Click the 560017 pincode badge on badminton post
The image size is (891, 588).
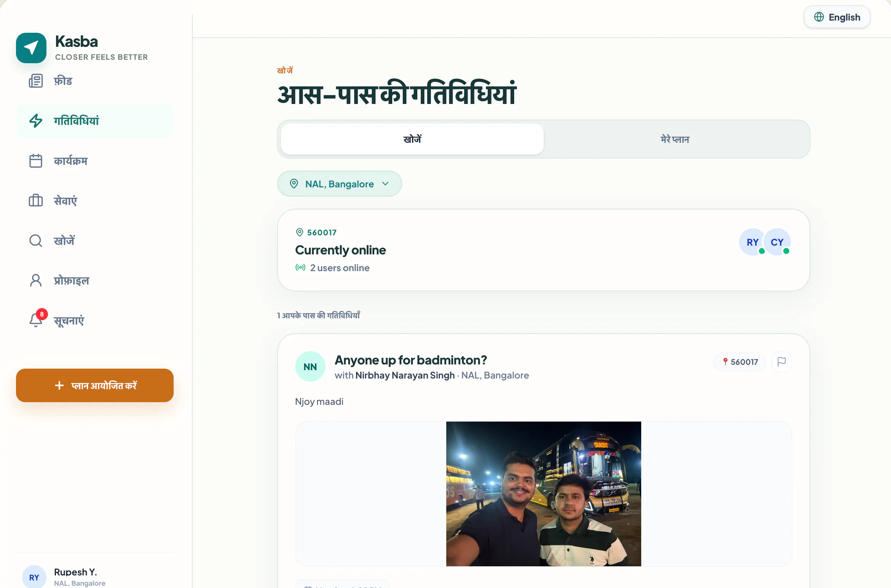coord(740,362)
